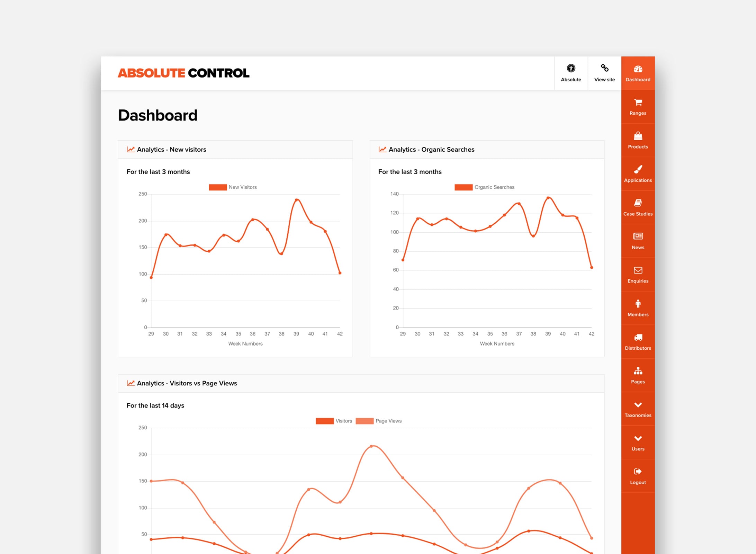Image resolution: width=756 pixels, height=554 pixels.
Task: Open News via the newspaper icon
Action: tap(638, 236)
